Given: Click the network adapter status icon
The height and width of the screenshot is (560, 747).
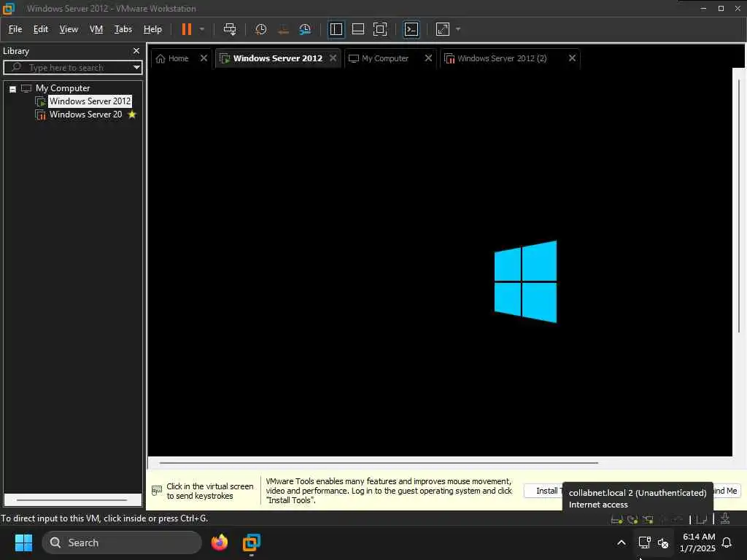Looking at the screenshot, I should (648, 519).
